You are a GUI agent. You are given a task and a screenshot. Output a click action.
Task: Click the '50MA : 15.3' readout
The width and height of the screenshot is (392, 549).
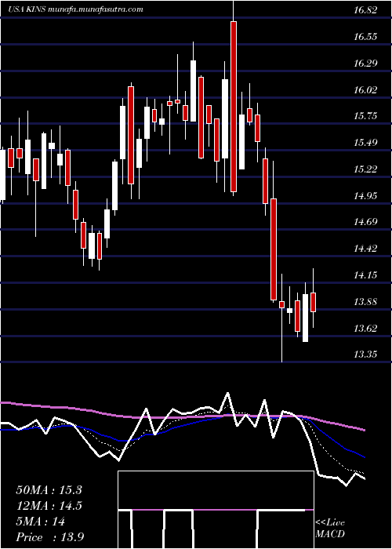(49, 490)
